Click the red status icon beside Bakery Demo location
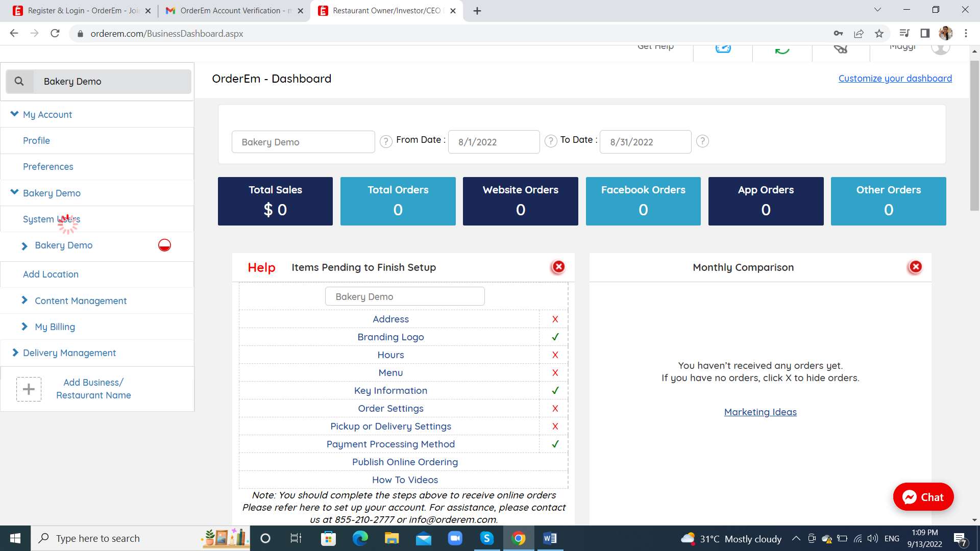This screenshot has width=980, height=551. click(x=164, y=245)
